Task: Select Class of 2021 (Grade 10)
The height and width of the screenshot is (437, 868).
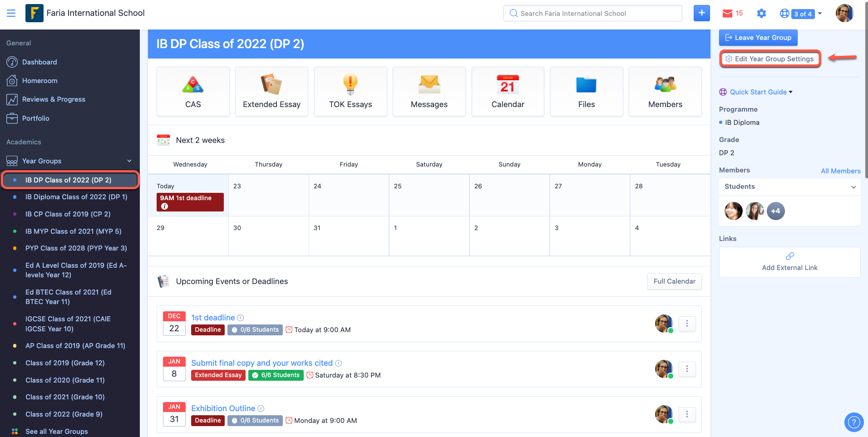Action: (65, 397)
